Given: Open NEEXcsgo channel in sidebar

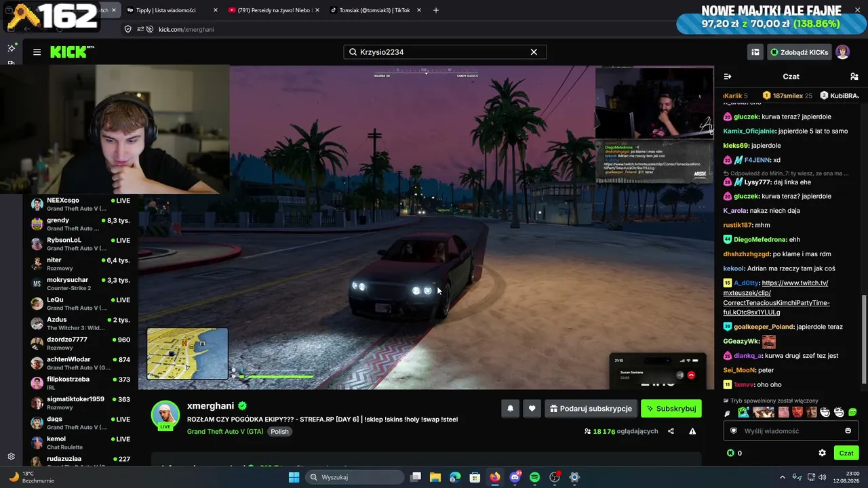Looking at the screenshot, I should click(81, 204).
